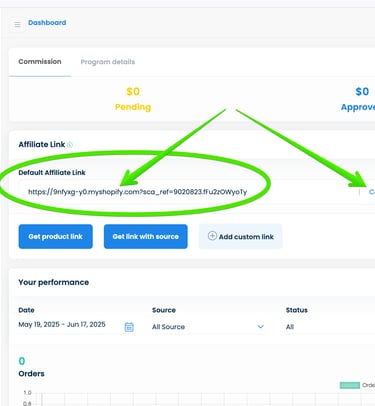Open the Program details tab
375x406 pixels.
[108, 62]
